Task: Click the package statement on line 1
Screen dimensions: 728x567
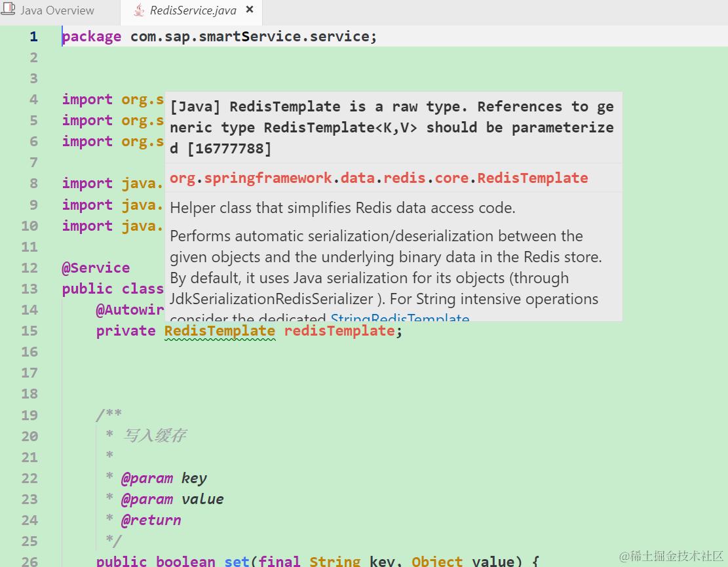Action: tap(219, 36)
